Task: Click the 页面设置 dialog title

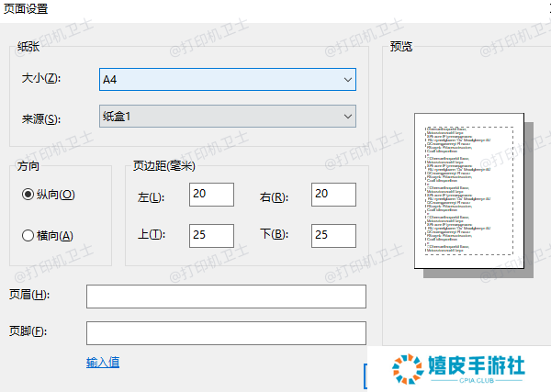Action: 26,8
